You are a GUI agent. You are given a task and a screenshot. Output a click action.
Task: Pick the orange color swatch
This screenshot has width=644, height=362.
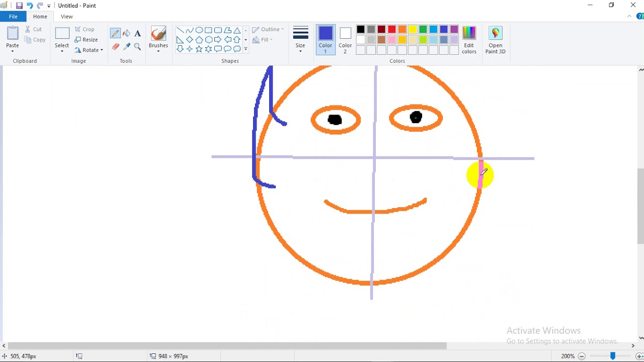coord(403,30)
